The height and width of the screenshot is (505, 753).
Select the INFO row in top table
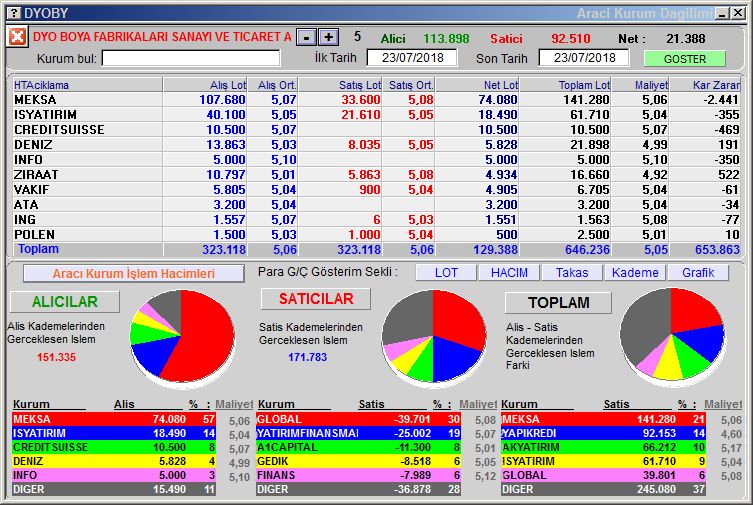(376, 159)
